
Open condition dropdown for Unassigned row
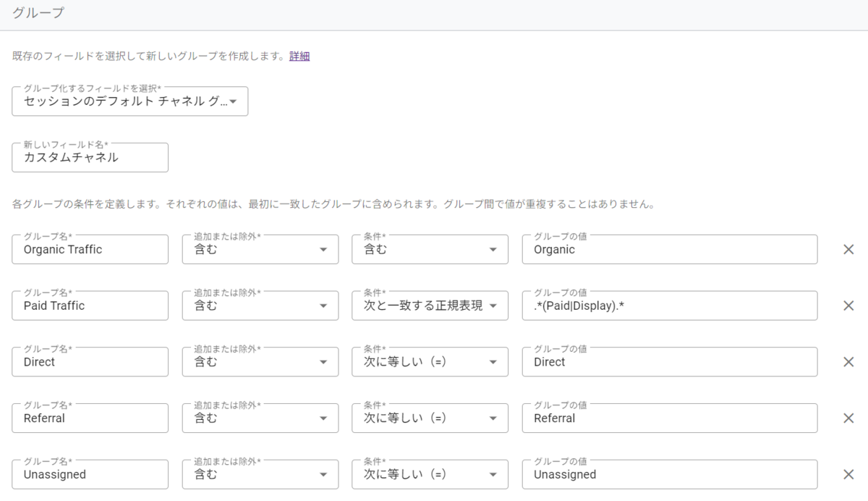click(430, 474)
